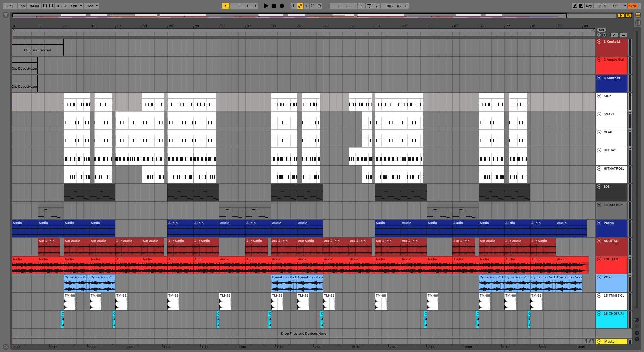
Task: Unfold the 808 track
Action: (599, 187)
